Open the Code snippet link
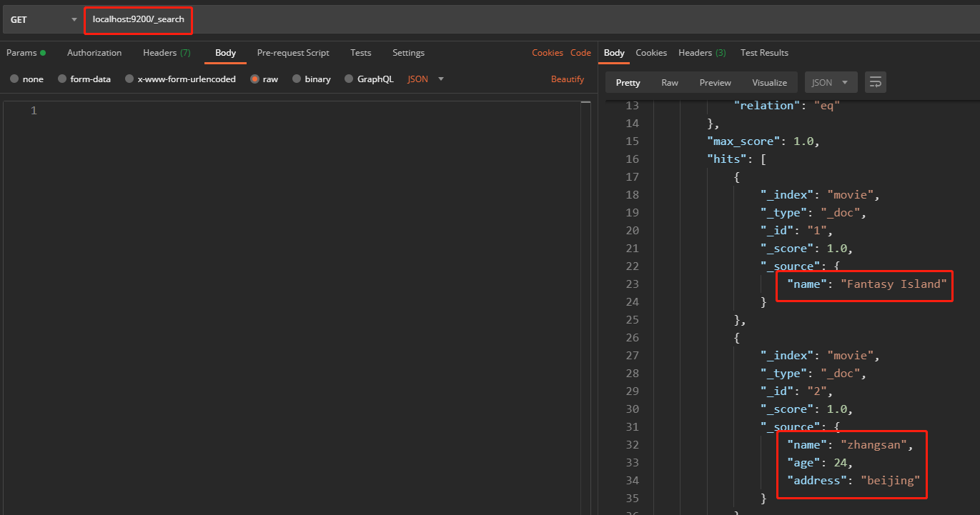 coord(580,53)
